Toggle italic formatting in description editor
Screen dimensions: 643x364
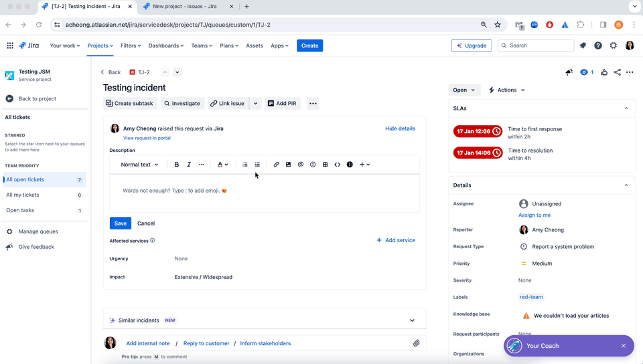(189, 165)
